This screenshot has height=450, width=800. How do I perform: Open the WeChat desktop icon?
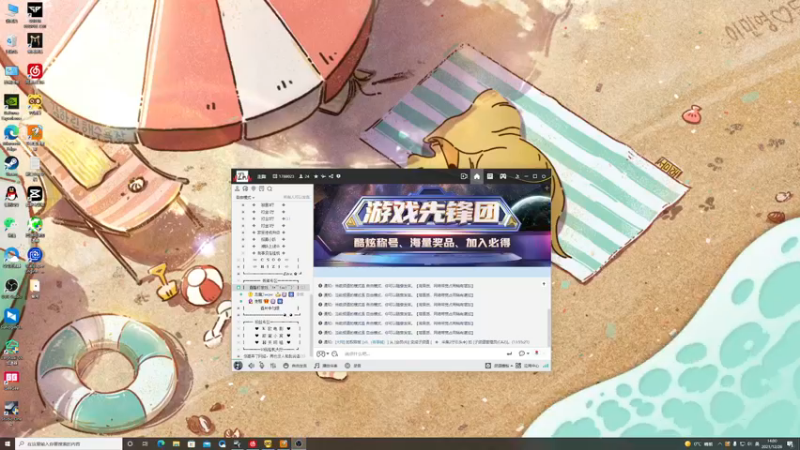(11, 227)
